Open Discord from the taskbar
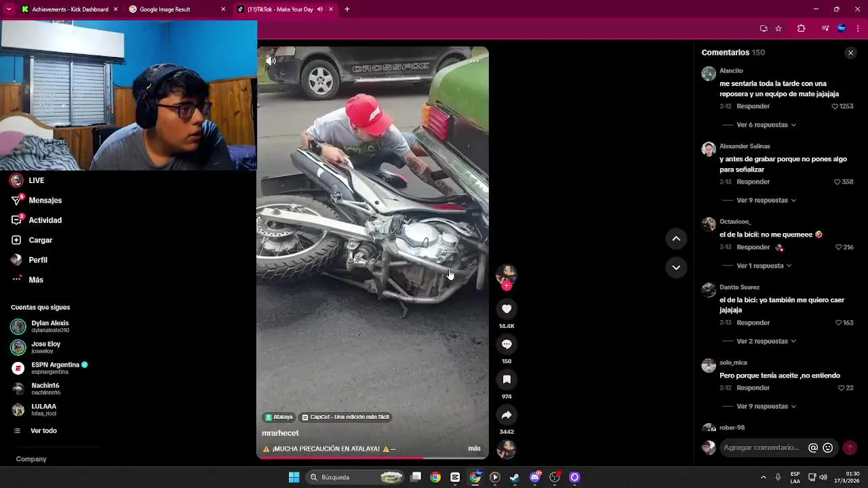Screen dimensions: 868x488 pyautogui.click(x=535, y=477)
